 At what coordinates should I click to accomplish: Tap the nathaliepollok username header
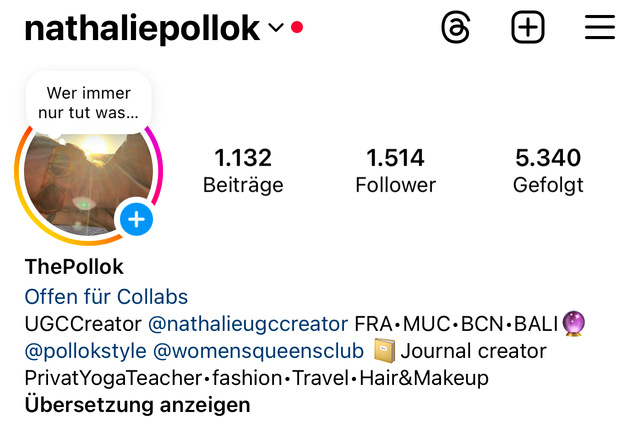(142, 29)
